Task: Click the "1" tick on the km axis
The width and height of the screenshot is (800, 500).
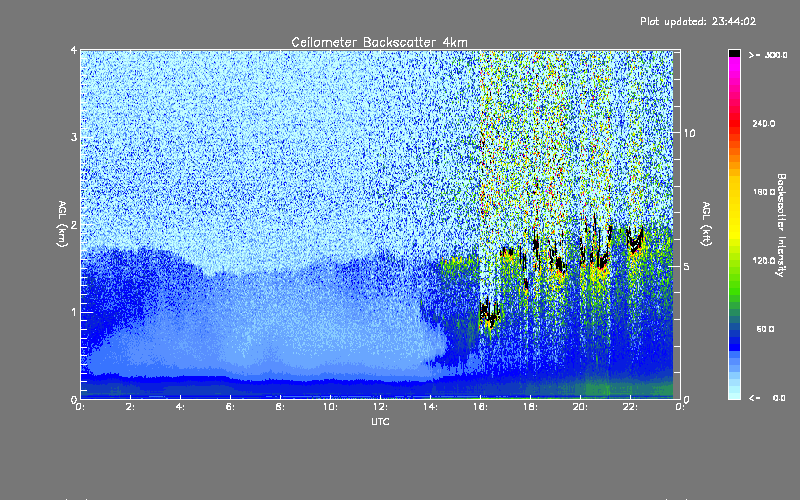Action: (x=74, y=312)
